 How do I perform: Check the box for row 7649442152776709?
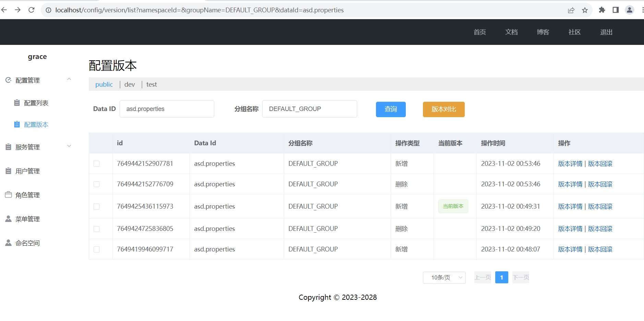tap(97, 184)
